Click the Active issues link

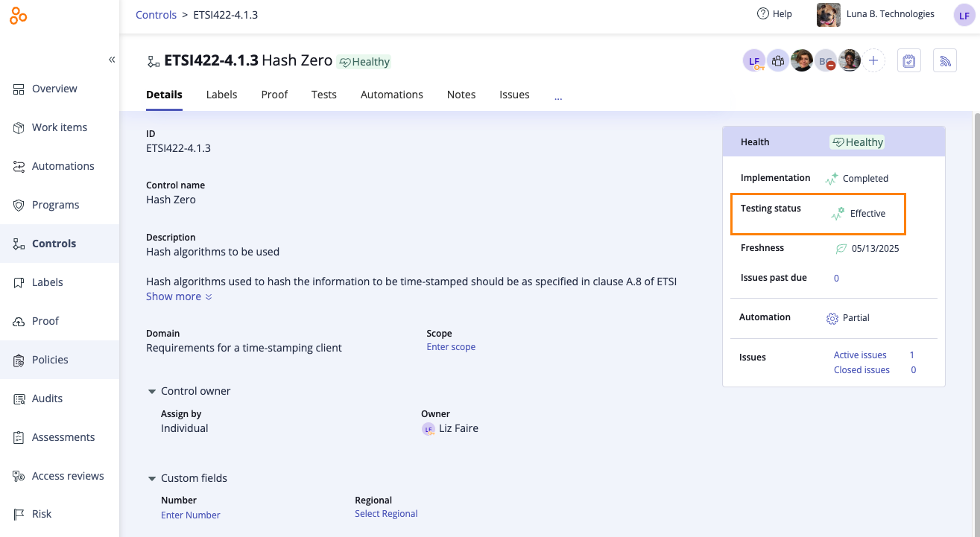click(x=860, y=355)
